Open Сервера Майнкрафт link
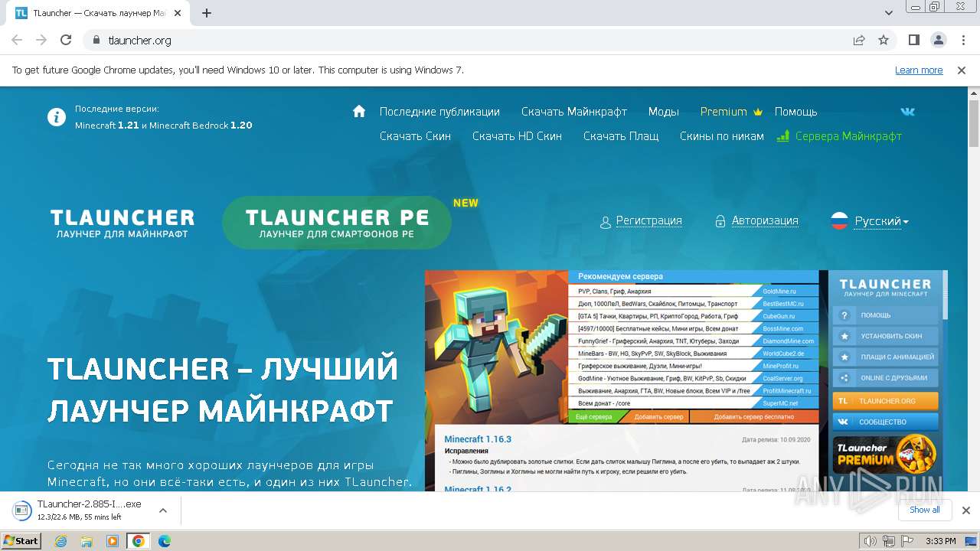Screen dimensions: 980x551 pyautogui.click(x=840, y=136)
